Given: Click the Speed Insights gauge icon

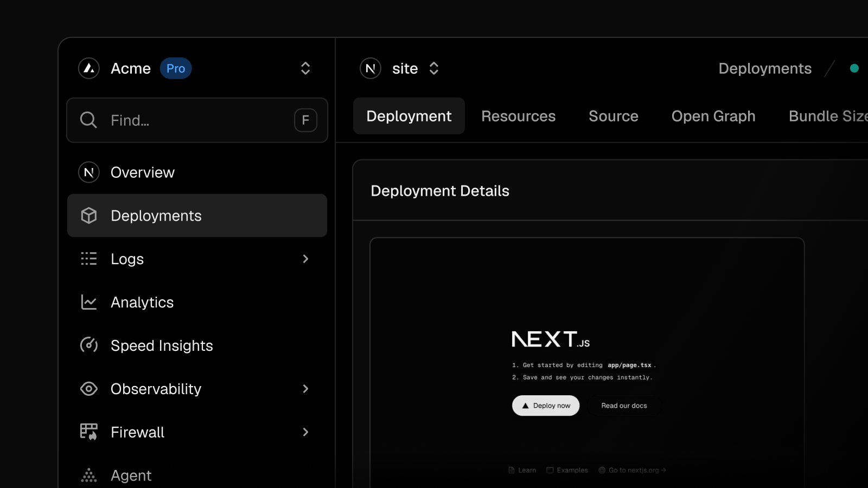Looking at the screenshot, I should click(x=89, y=345).
